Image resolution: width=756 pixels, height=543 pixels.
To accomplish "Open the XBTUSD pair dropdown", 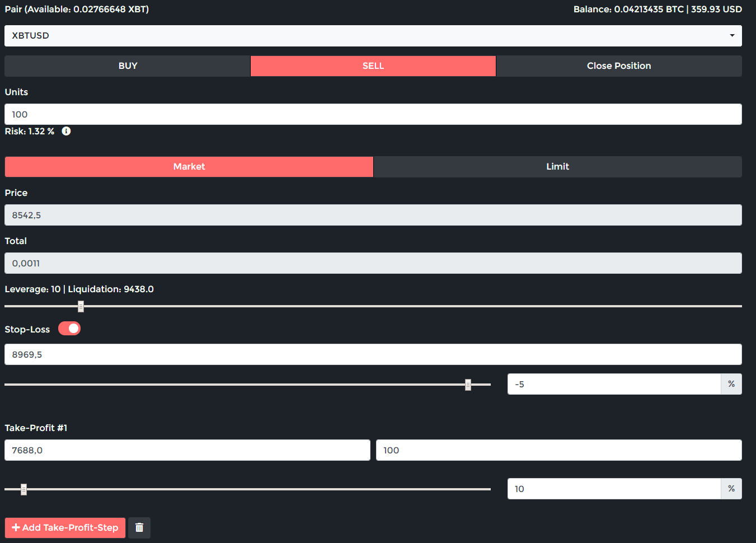I will point(373,36).
